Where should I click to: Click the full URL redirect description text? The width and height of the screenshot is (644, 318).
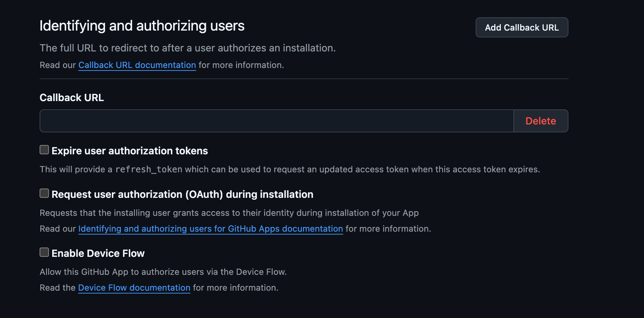(x=188, y=48)
